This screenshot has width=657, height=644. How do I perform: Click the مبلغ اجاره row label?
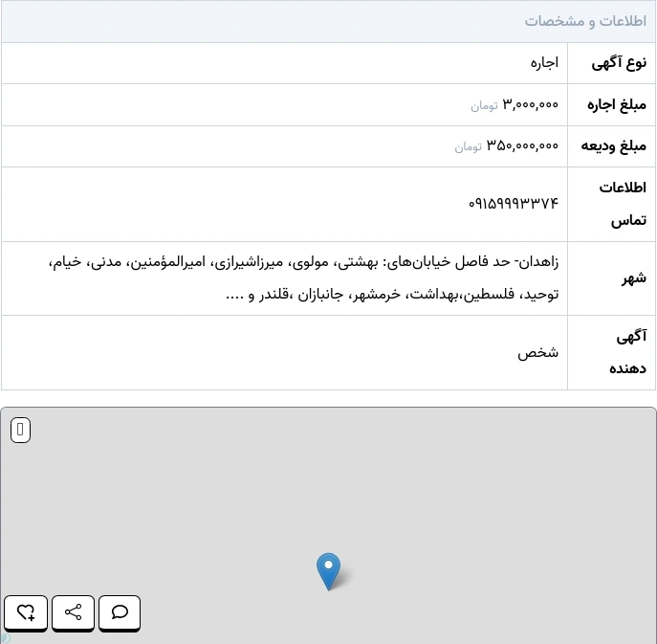tap(617, 104)
